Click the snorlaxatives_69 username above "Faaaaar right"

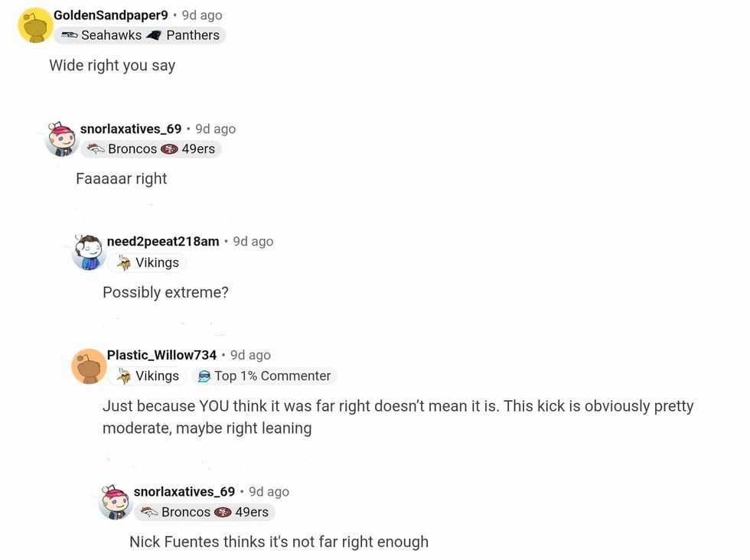[131, 129]
